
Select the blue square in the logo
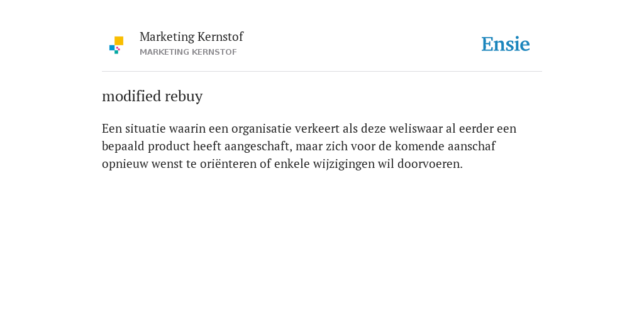click(112, 48)
